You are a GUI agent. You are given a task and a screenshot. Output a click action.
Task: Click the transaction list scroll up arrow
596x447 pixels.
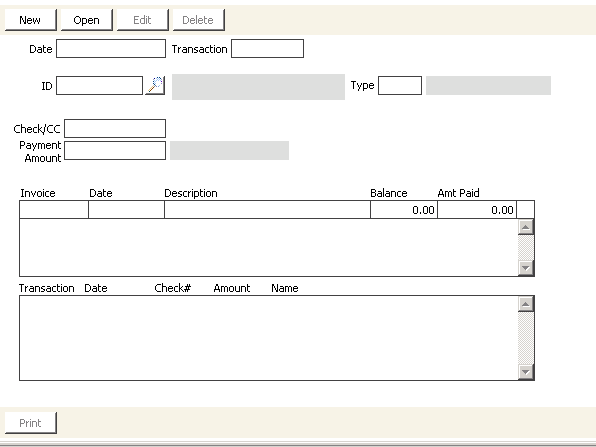pyautogui.click(x=526, y=304)
